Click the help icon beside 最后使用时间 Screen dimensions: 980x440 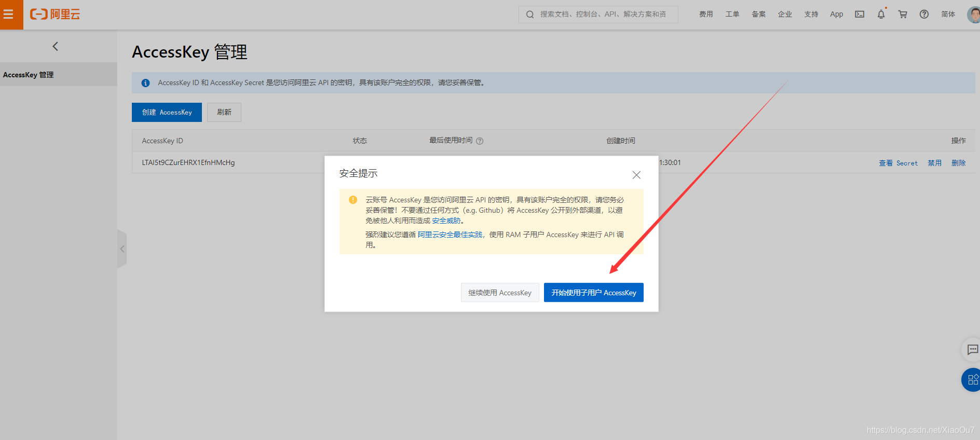(480, 141)
